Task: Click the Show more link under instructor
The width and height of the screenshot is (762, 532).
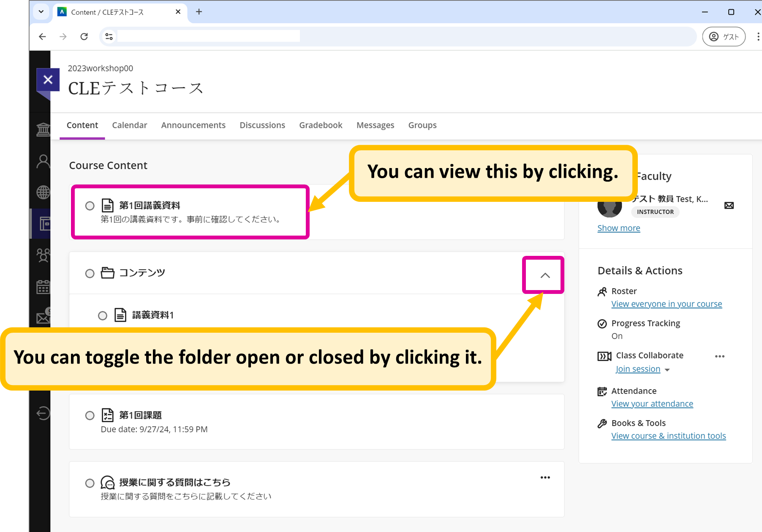Action: [x=618, y=228]
